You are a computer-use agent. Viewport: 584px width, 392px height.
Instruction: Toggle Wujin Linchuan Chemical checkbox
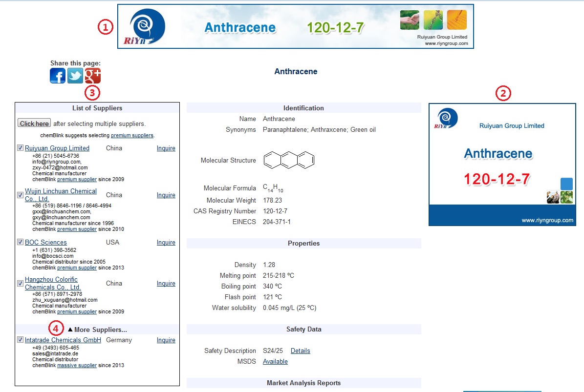pyautogui.click(x=21, y=195)
